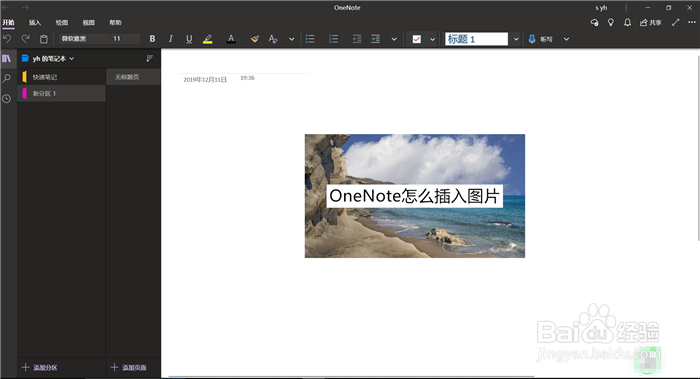The height and width of the screenshot is (379, 700).
Task: Open the tags dropdown arrow
Action: click(x=433, y=39)
